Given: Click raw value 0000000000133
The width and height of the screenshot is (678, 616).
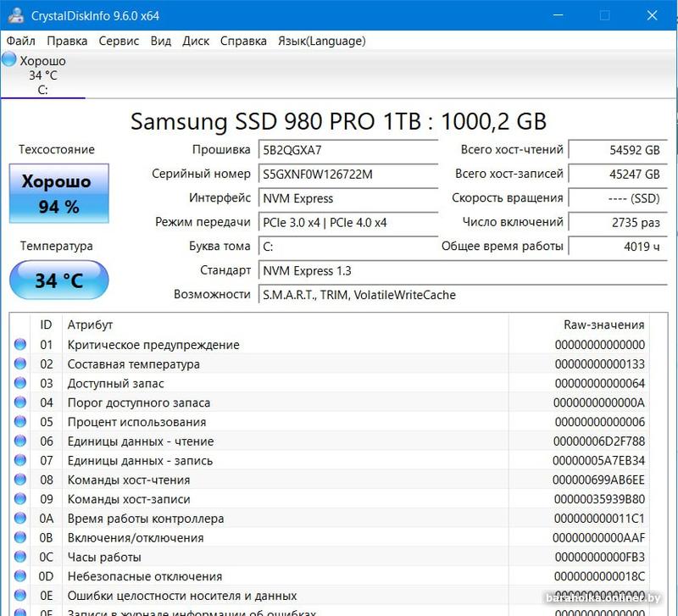Looking at the screenshot, I should (x=600, y=364).
